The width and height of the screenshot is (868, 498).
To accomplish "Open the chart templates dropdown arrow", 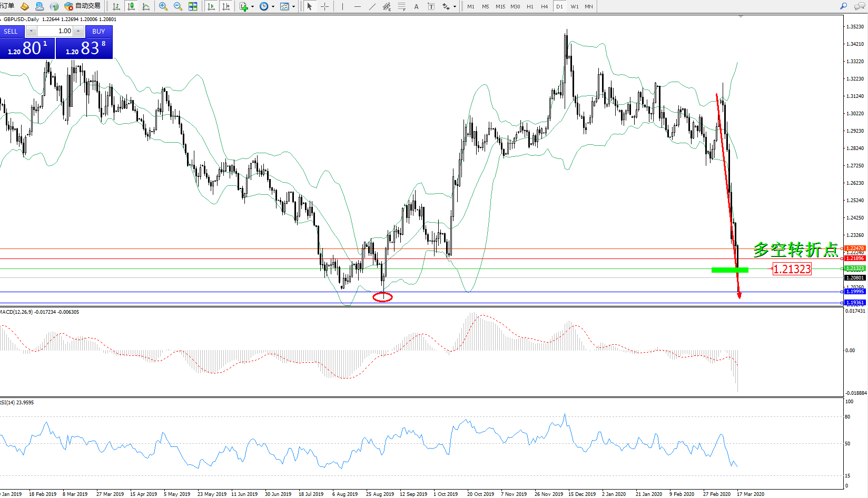I will [x=293, y=7].
